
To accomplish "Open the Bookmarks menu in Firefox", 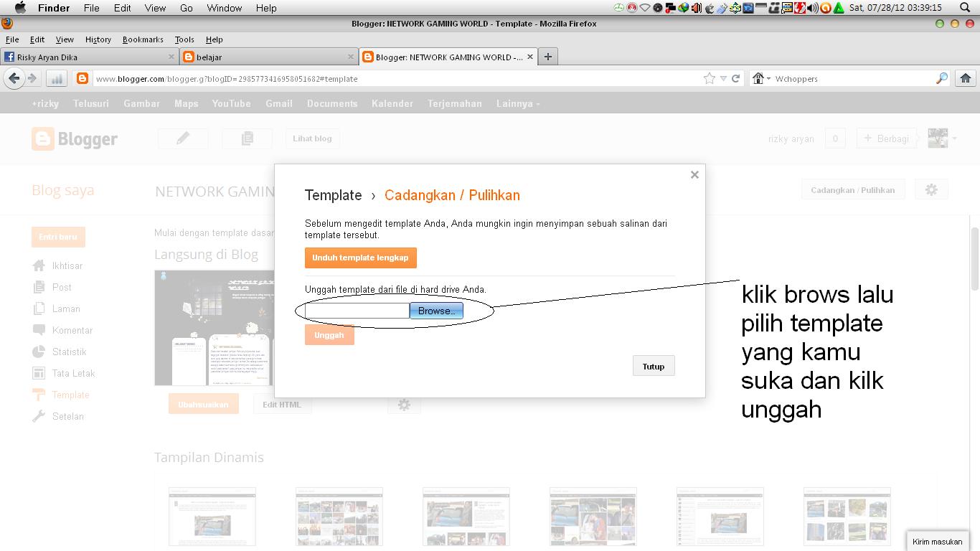I will tap(143, 39).
